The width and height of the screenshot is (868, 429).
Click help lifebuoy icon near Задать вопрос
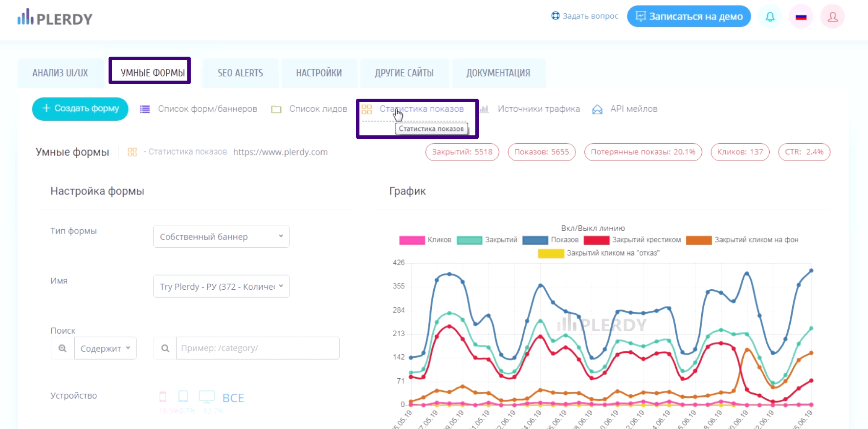(x=556, y=16)
